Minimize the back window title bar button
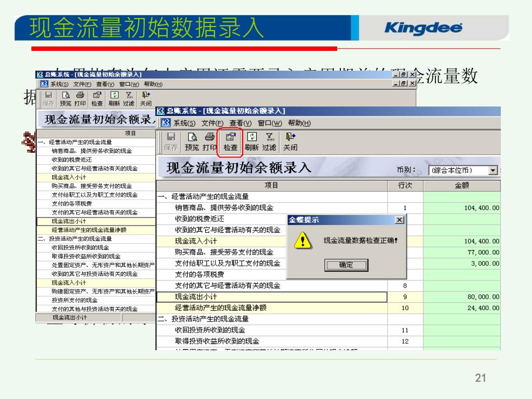 [396, 74]
